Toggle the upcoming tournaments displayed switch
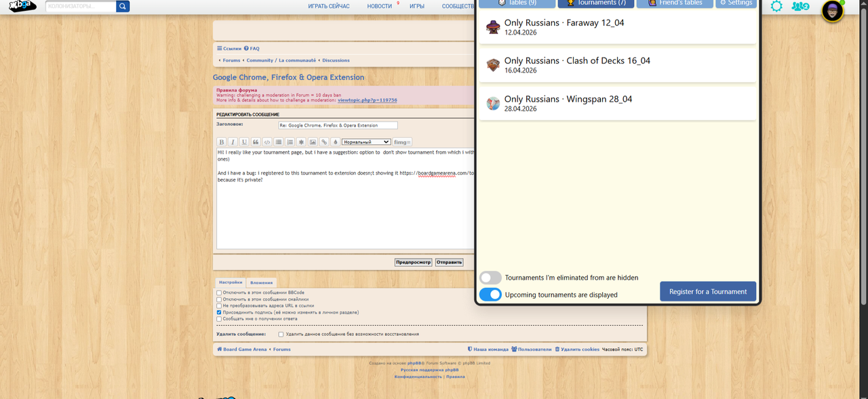This screenshot has width=868, height=399. coord(490,295)
